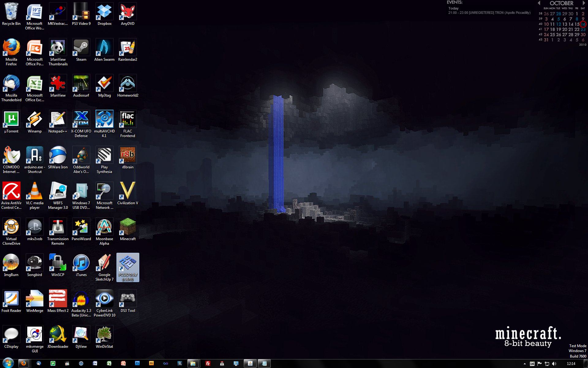Click the volume speaker tray icon

[x=554, y=364]
